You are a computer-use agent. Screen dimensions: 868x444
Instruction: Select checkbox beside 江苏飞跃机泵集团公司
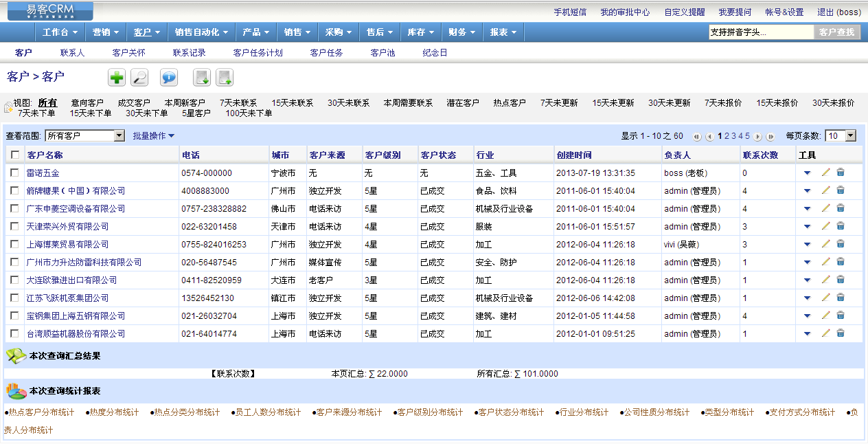pos(15,298)
